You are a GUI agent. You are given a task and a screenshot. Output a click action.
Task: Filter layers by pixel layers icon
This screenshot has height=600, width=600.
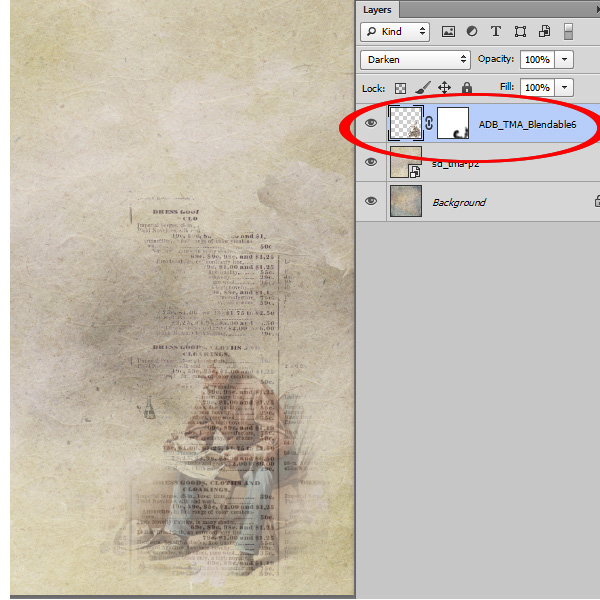pos(448,31)
